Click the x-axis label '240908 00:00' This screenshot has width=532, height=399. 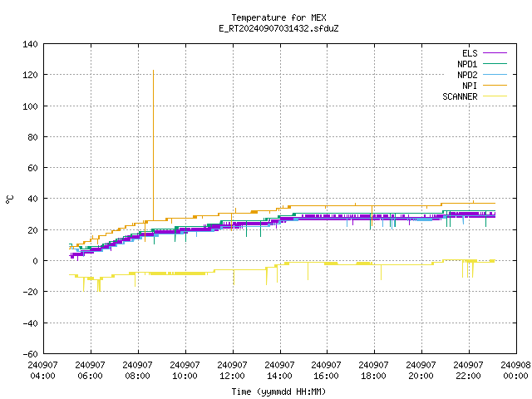515,371
